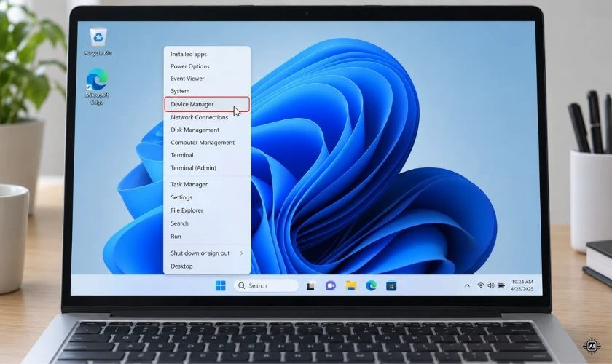Open the Recycle Bin desktop icon

pos(98,41)
